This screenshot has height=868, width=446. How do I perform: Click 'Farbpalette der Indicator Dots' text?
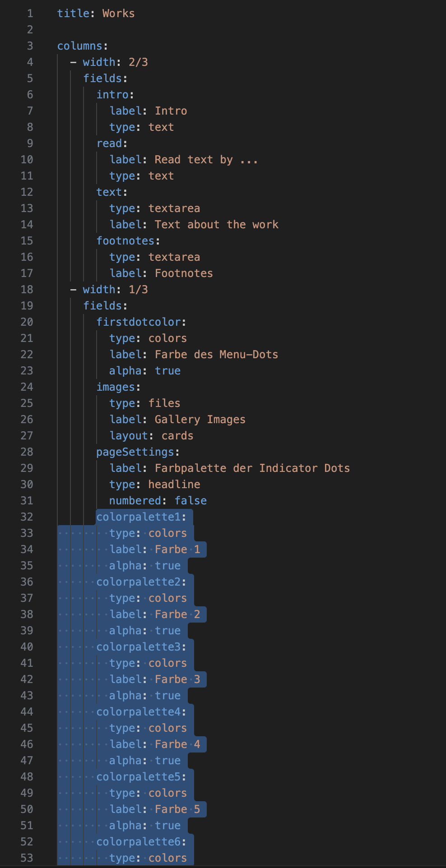(252, 468)
